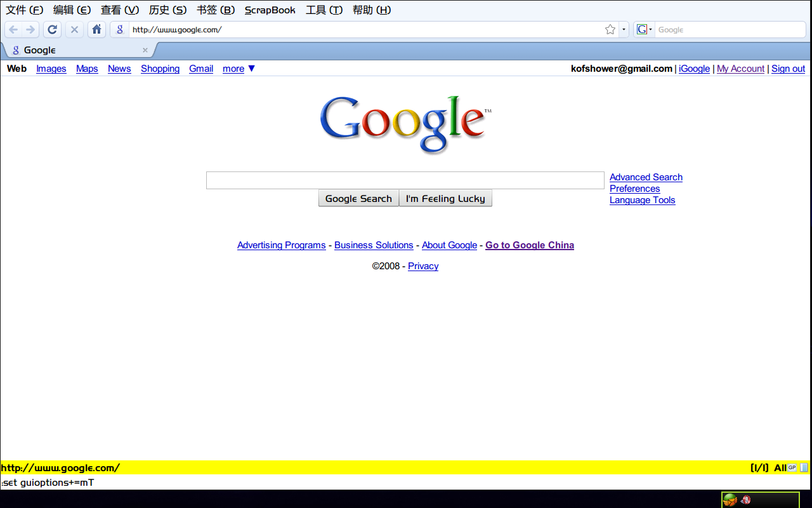812x508 pixels.
Task: Open the iGoogle link
Action: [694, 69]
